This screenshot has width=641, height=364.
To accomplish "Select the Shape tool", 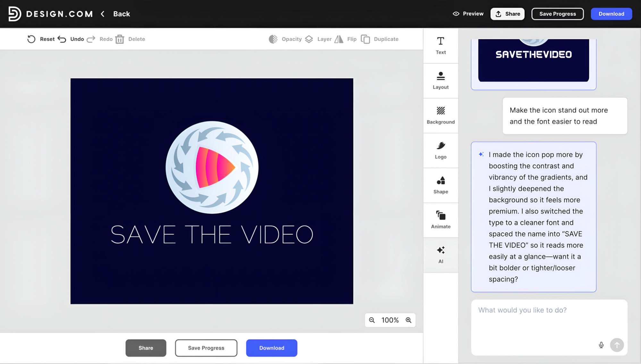I will coord(441,185).
